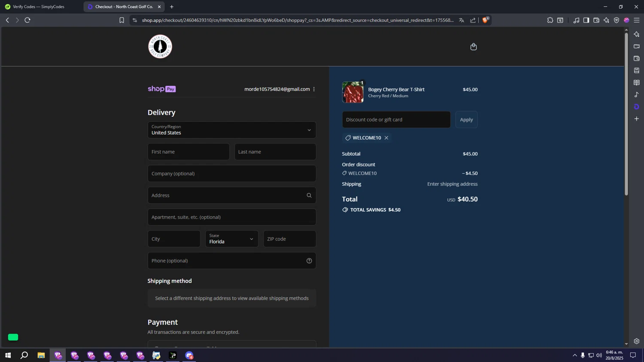Open Brave Shields icon in address bar
Image resolution: width=644 pixels, height=362 pixels.
[486, 20]
